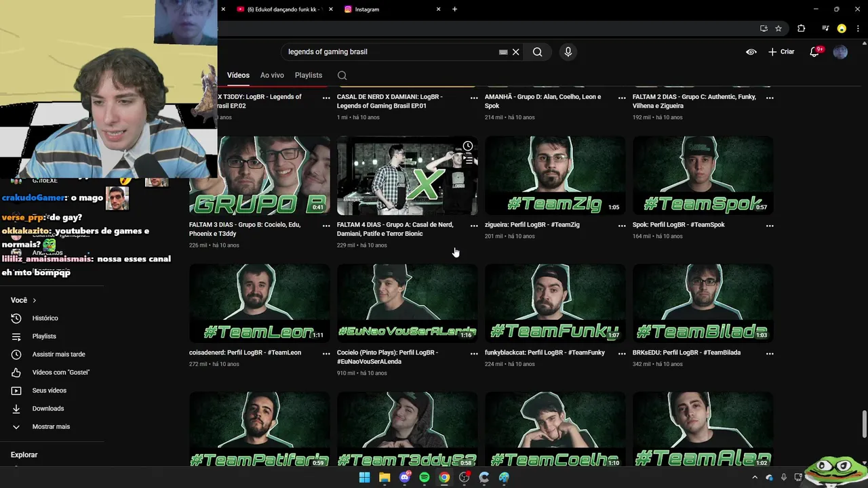
Task: Open File Explorer from taskbar
Action: [x=384, y=478]
